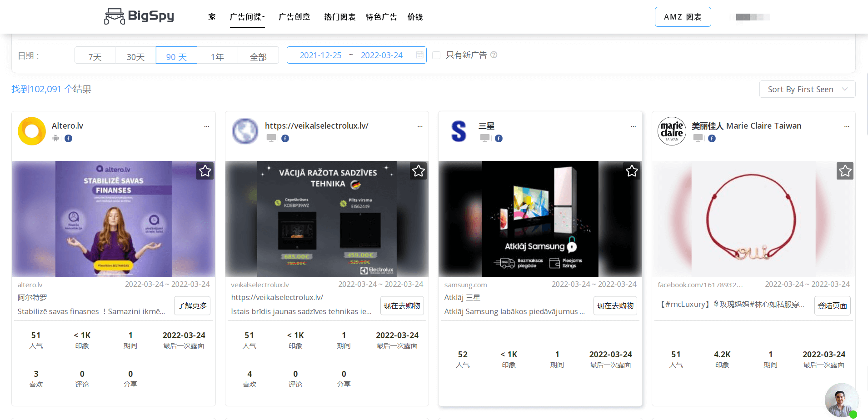Open the live chat support avatar
The height and width of the screenshot is (420, 868).
(x=841, y=400)
